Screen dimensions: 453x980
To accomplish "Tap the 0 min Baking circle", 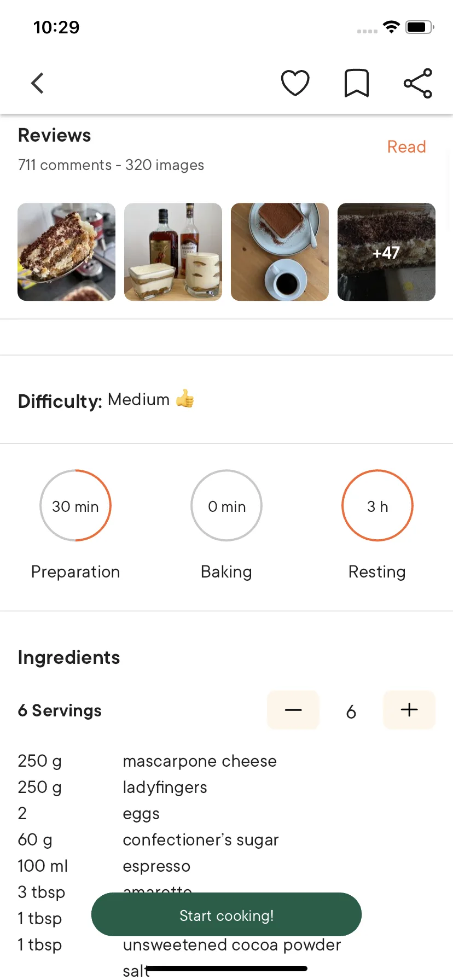I will tap(226, 506).
